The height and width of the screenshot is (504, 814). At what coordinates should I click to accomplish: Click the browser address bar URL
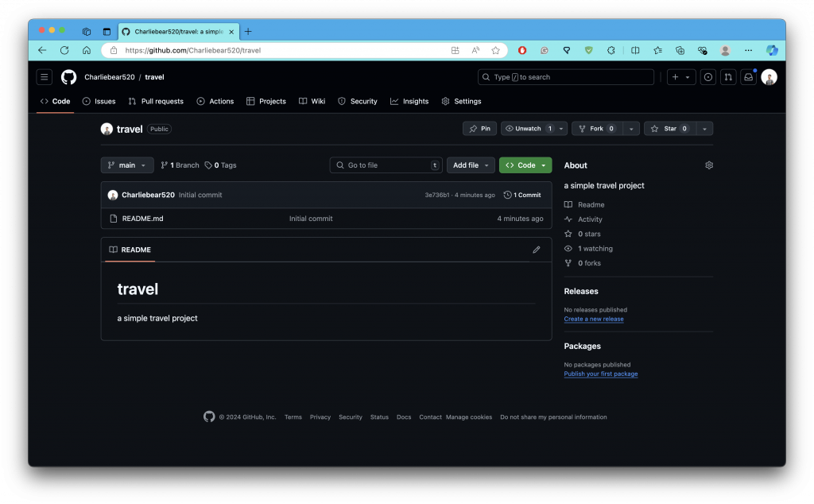click(193, 50)
